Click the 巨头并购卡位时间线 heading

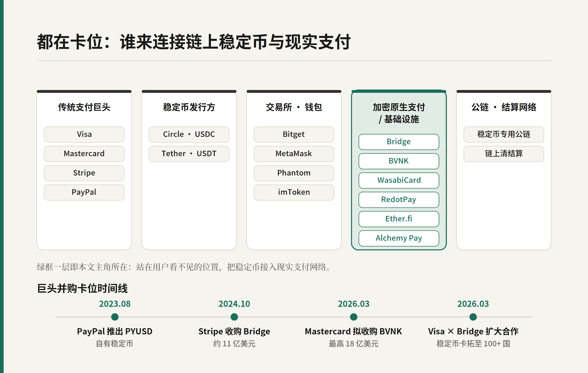pyautogui.click(x=82, y=288)
